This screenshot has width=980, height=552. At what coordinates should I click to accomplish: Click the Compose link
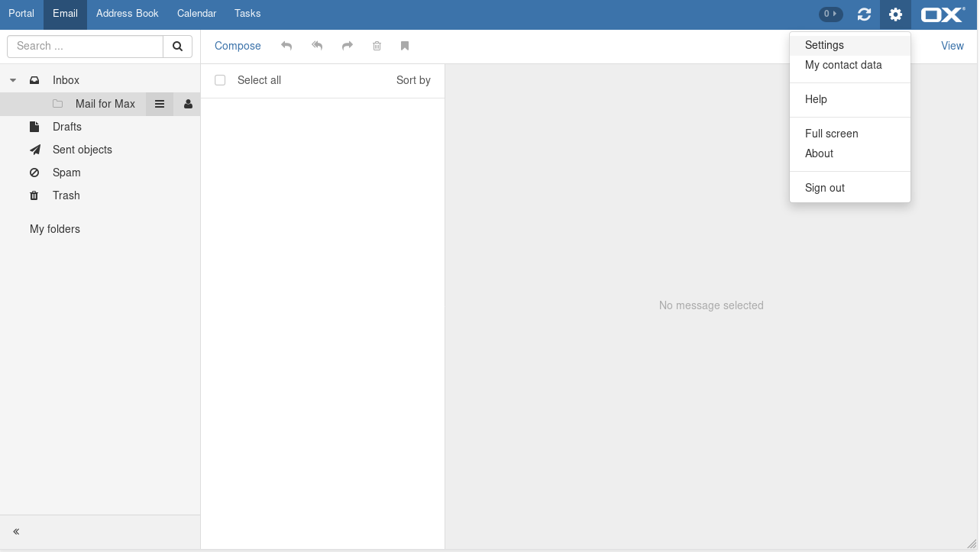point(238,46)
